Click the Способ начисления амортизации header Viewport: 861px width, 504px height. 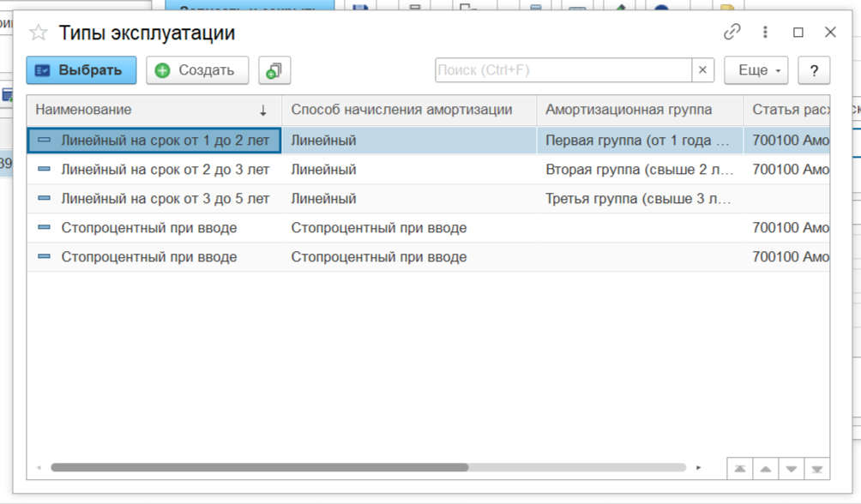(x=401, y=110)
